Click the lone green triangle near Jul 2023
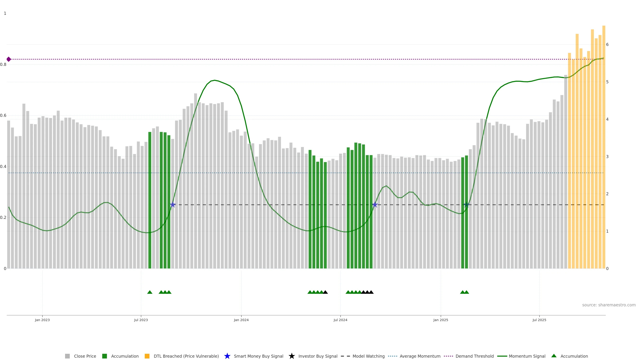644x362 pixels. pyautogui.click(x=150, y=292)
